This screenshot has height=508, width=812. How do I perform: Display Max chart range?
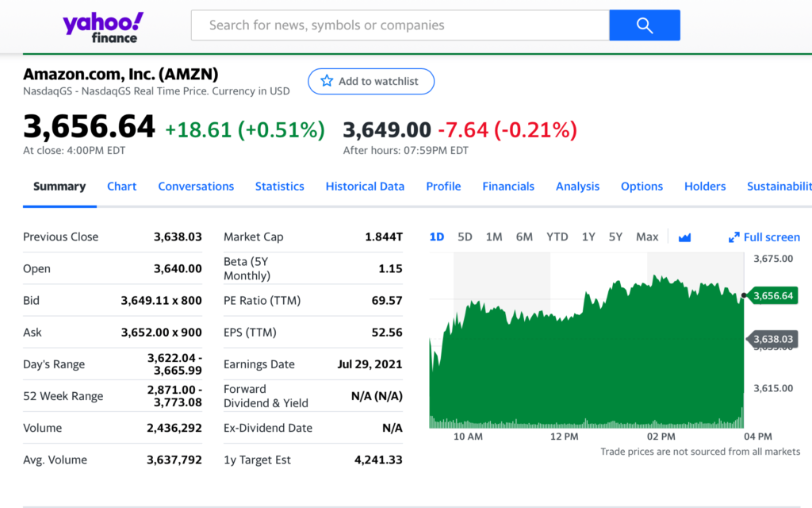(x=647, y=237)
